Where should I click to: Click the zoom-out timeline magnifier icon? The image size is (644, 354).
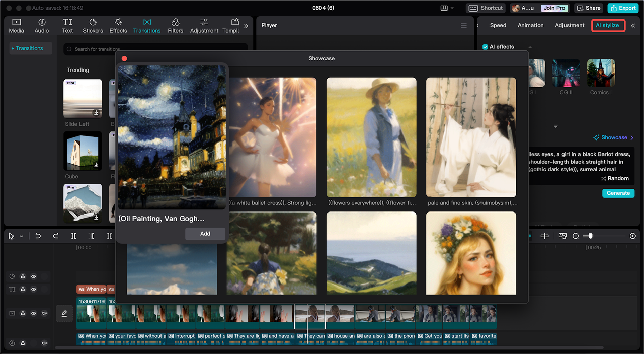(576, 236)
